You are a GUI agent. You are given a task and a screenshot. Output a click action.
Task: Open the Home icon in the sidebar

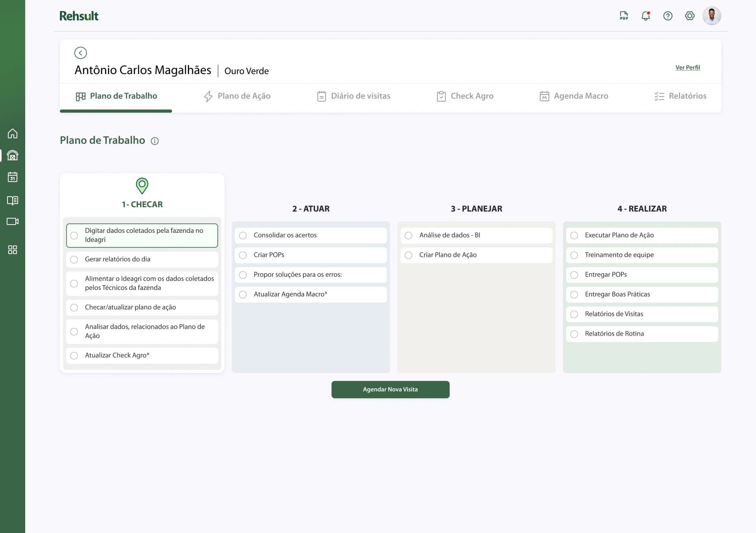13,134
